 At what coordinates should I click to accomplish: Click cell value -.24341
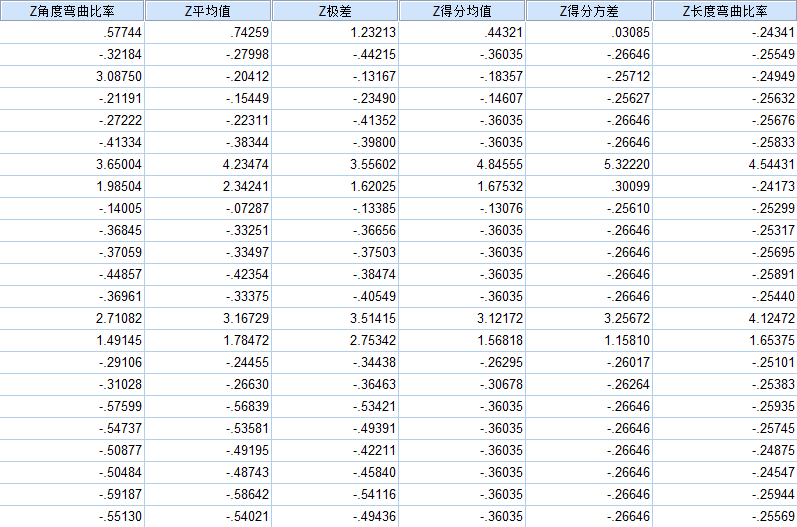tap(773, 33)
